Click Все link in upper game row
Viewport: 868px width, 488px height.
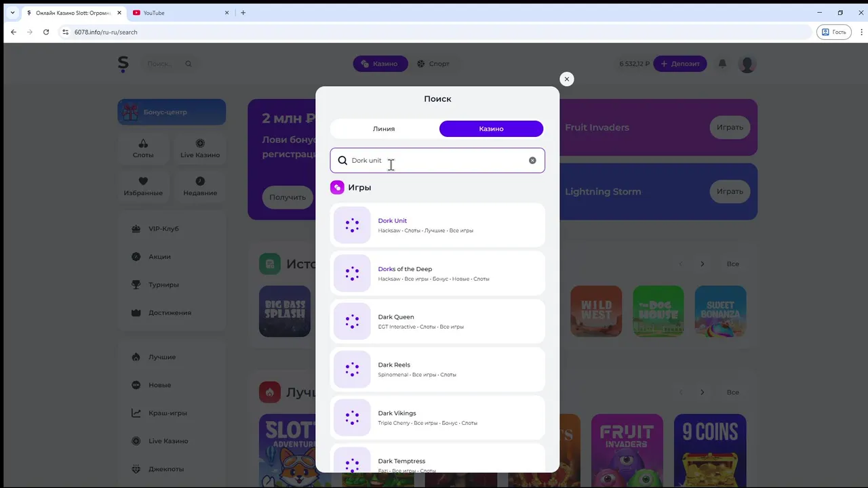733,264
